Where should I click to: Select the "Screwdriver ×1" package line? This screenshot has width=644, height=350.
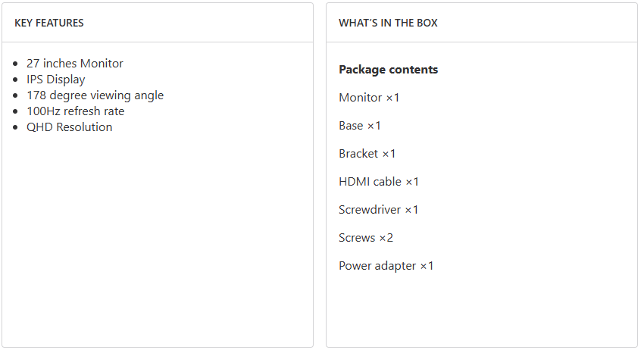(379, 210)
